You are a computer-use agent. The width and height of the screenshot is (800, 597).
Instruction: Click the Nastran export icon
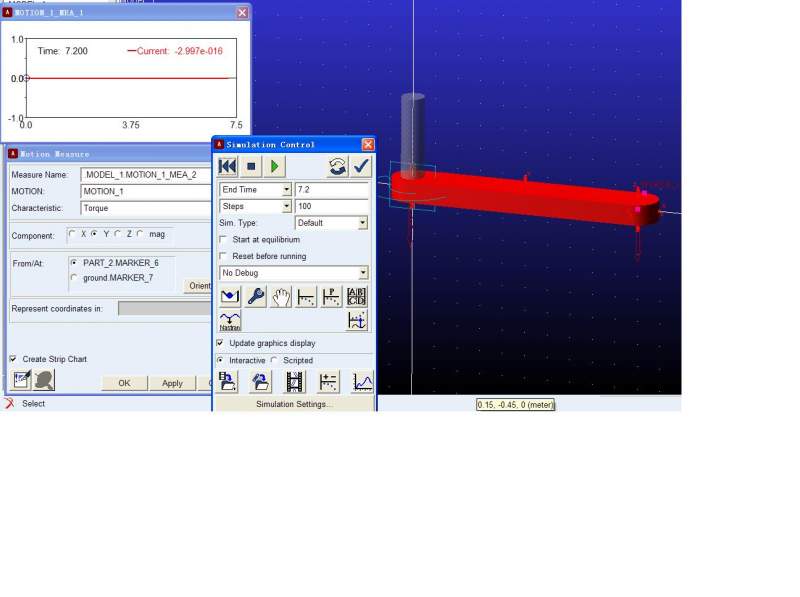pos(230,321)
